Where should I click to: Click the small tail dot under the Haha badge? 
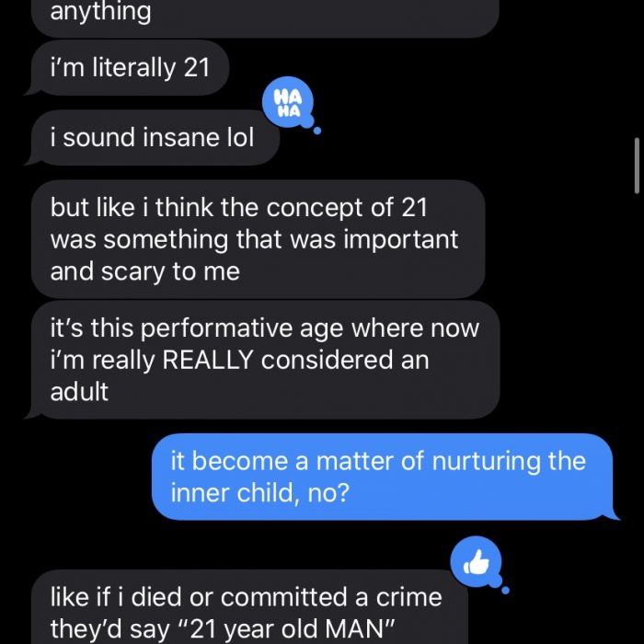pyautogui.click(x=317, y=131)
